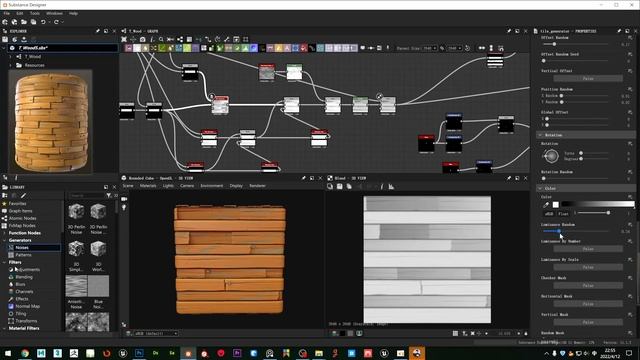The width and height of the screenshot is (640, 360).
Task: Open the Tools menu
Action: (35, 13)
